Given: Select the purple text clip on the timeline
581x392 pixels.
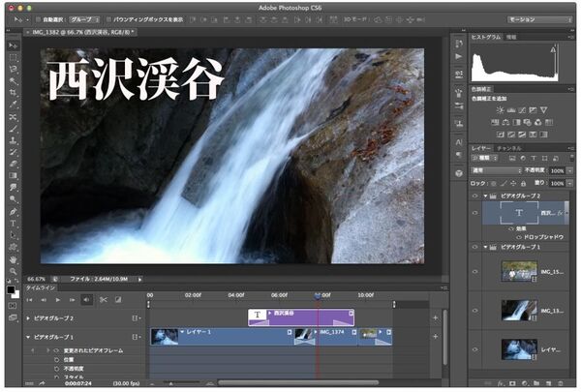Looking at the screenshot, I should (301, 317).
